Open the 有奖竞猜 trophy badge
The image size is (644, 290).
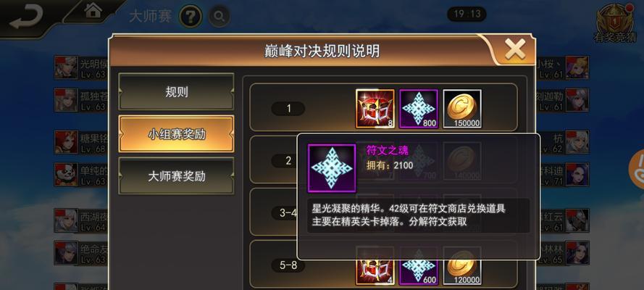[x=614, y=22]
